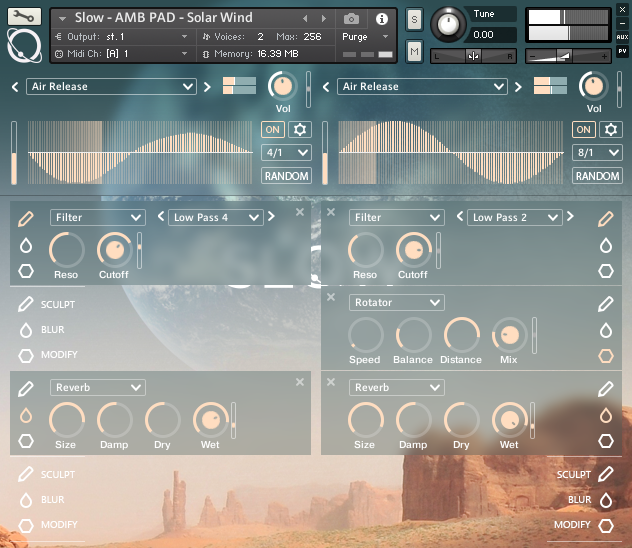The height and width of the screenshot is (548, 632).
Task: Open Low Pass 2 filter type dropdown
Action: coord(515,218)
